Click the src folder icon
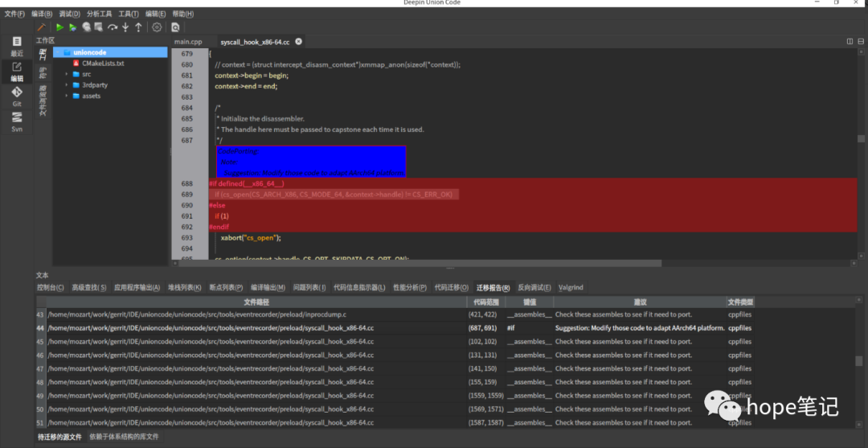Image resolution: width=868 pixels, height=448 pixels. pos(76,74)
